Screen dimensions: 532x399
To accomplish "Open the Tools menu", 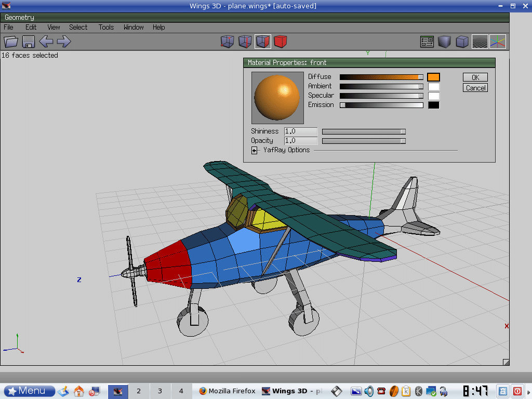I will 106,27.
